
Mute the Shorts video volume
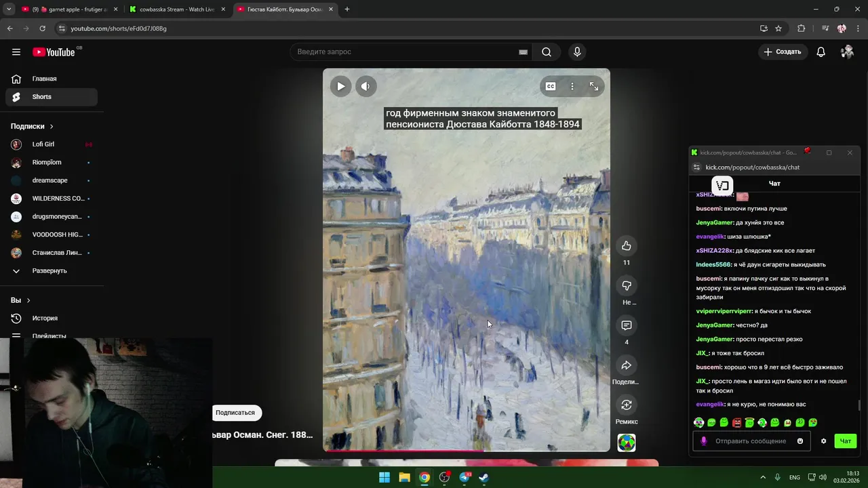click(366, 86)
